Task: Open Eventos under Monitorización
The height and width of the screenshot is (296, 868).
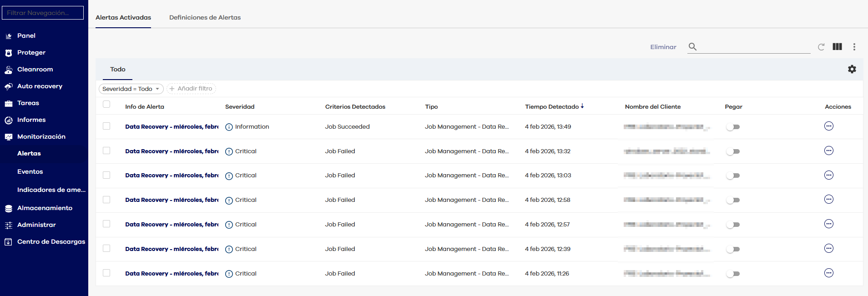Action: [30, 172]
